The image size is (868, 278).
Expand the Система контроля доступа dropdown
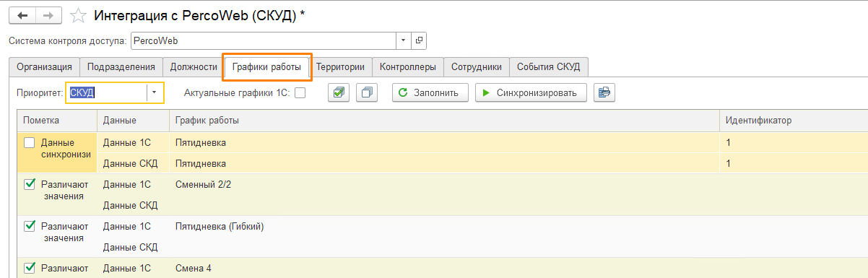[404, 40]
